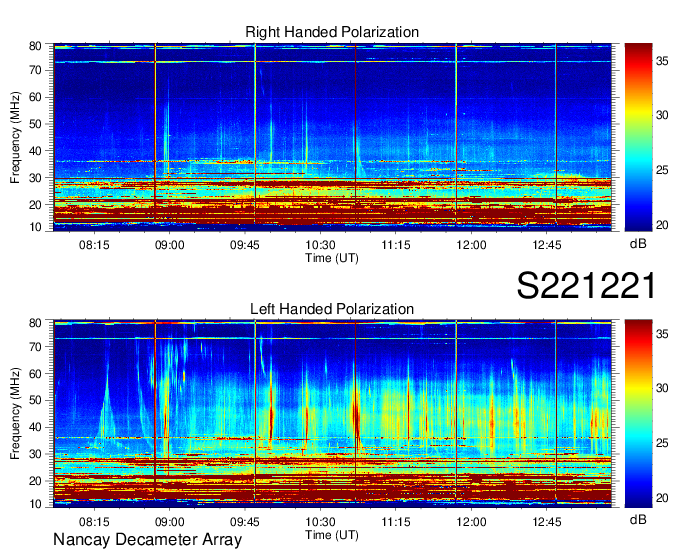Click the Left Handed Polarization title

332,309
